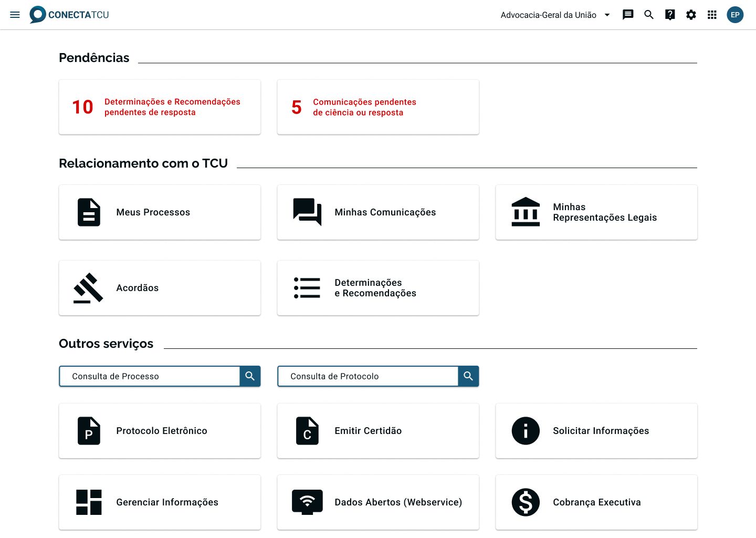
Task: Open the apps grid icon
Action: 712,15
